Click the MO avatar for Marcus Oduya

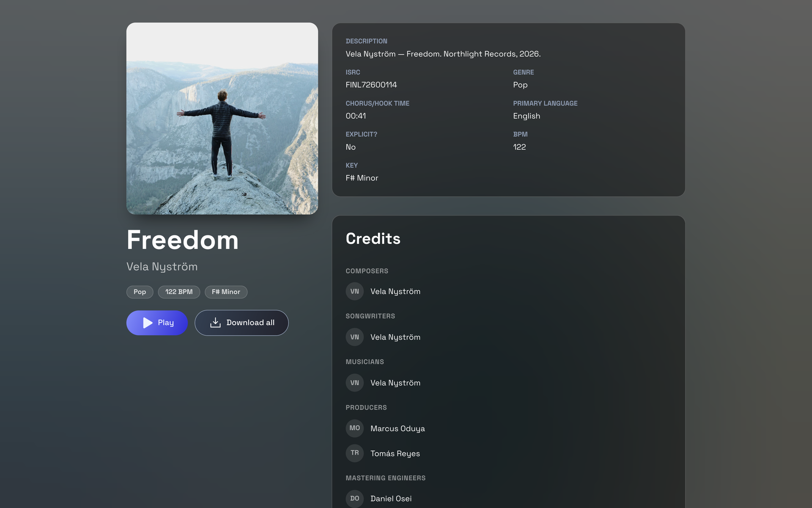tap(354, 428)
